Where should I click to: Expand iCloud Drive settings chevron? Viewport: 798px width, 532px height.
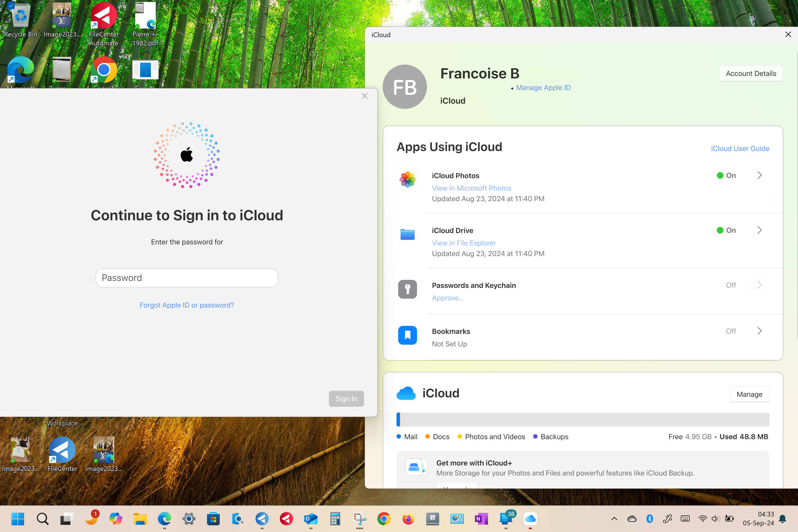[759, 230]
